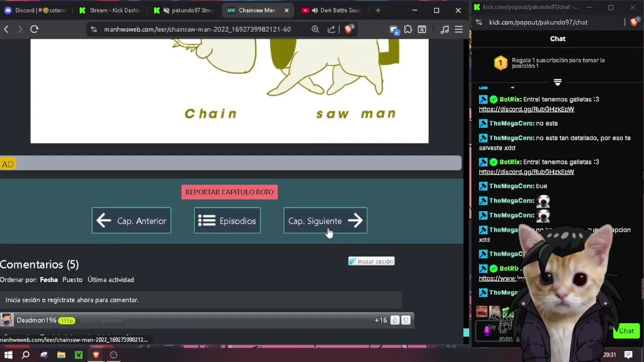Close the Chainsaw Man tab
The width and height of the screenshot is (644, 362).
coord(286,10)
